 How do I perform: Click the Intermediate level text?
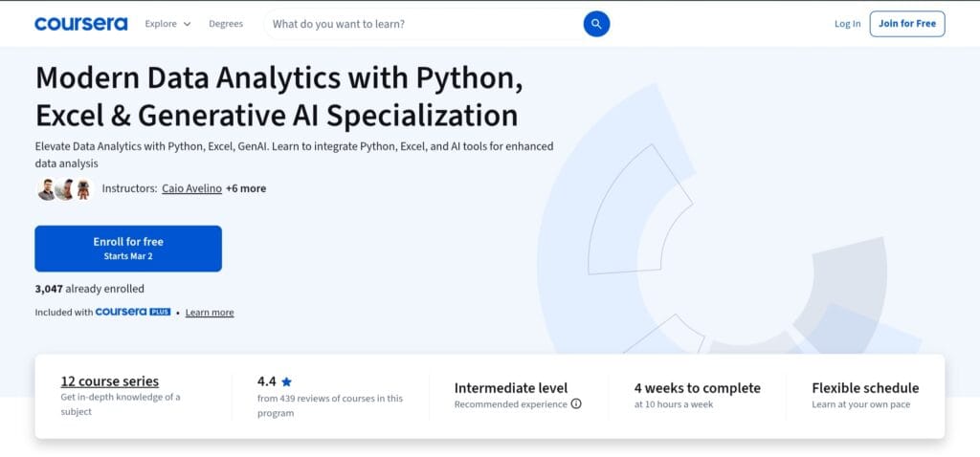[x=511, y=388]
